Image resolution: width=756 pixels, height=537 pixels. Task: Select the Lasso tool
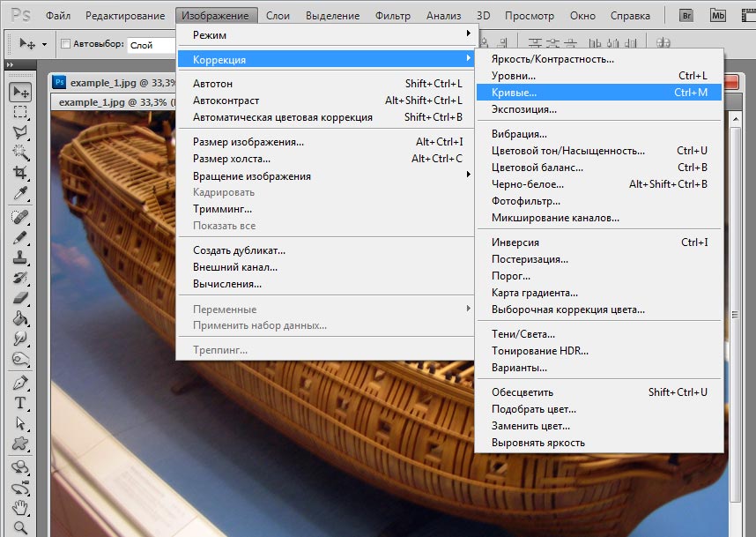(x=20, y=132)
